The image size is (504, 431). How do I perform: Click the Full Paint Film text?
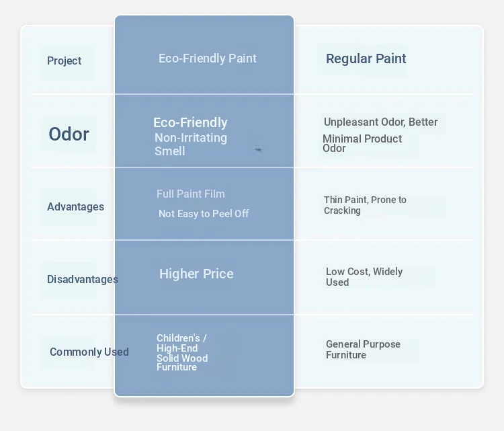click(191, 194)
